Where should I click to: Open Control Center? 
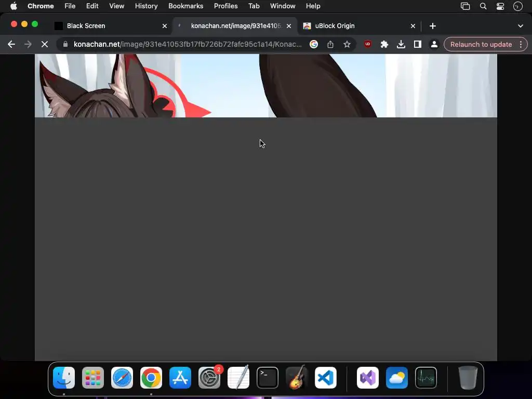(x=500, y=6)
